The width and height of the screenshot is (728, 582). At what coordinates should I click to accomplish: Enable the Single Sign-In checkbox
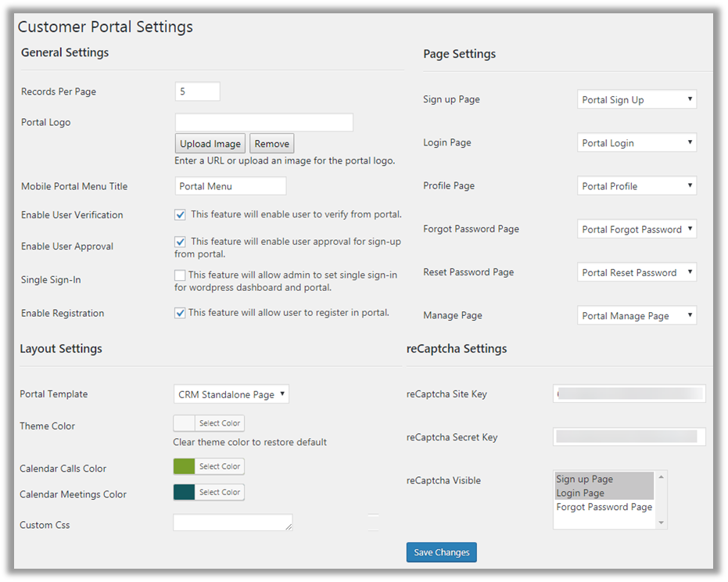[180, 275]
